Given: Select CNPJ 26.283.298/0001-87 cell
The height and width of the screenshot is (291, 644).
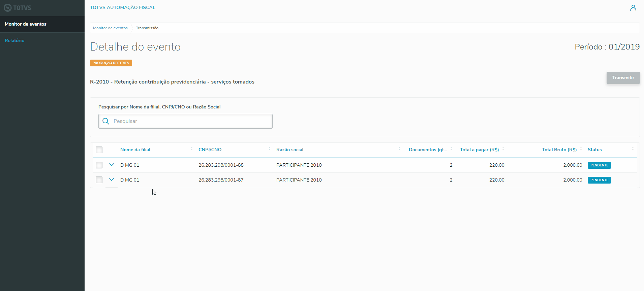Looking at the screenshot, I should (221, 180).
